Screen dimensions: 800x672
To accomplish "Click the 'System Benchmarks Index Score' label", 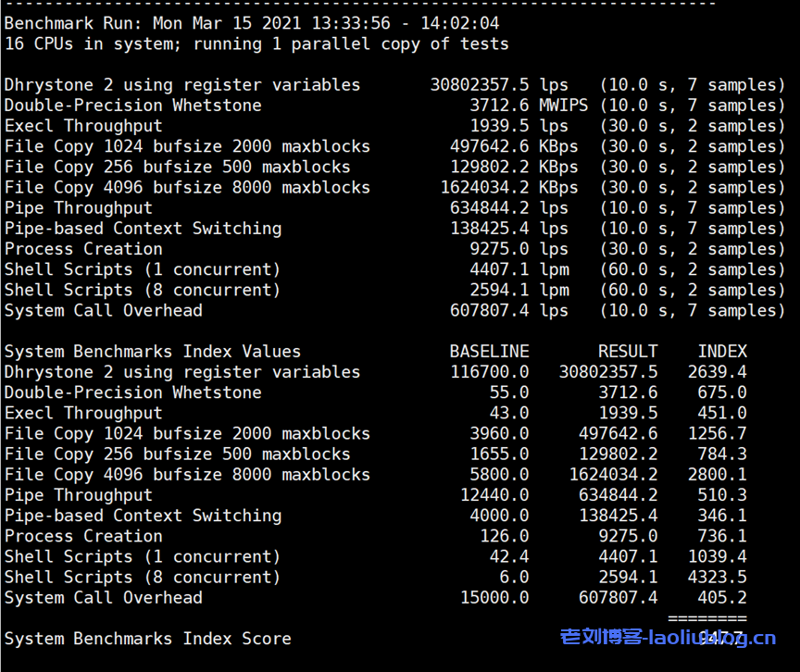I will tap(148, 639).
